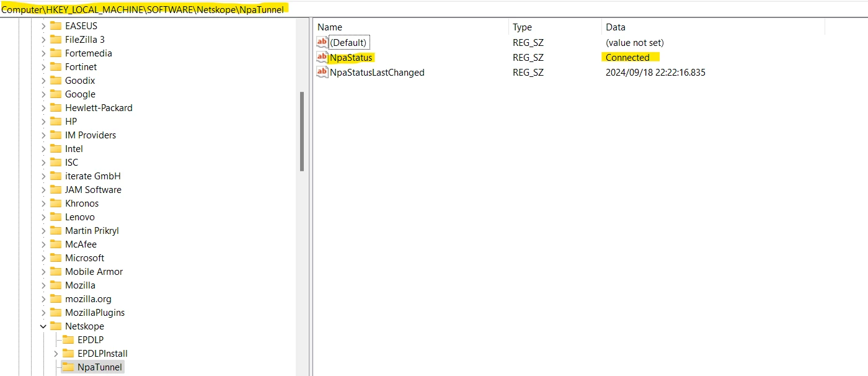Click the (value not set) data cell

634,42
